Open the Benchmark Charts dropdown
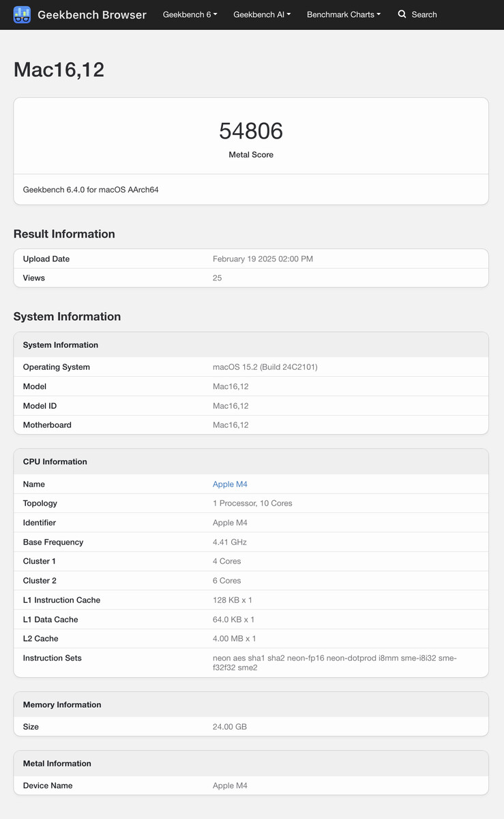 (x=344, y=14)
